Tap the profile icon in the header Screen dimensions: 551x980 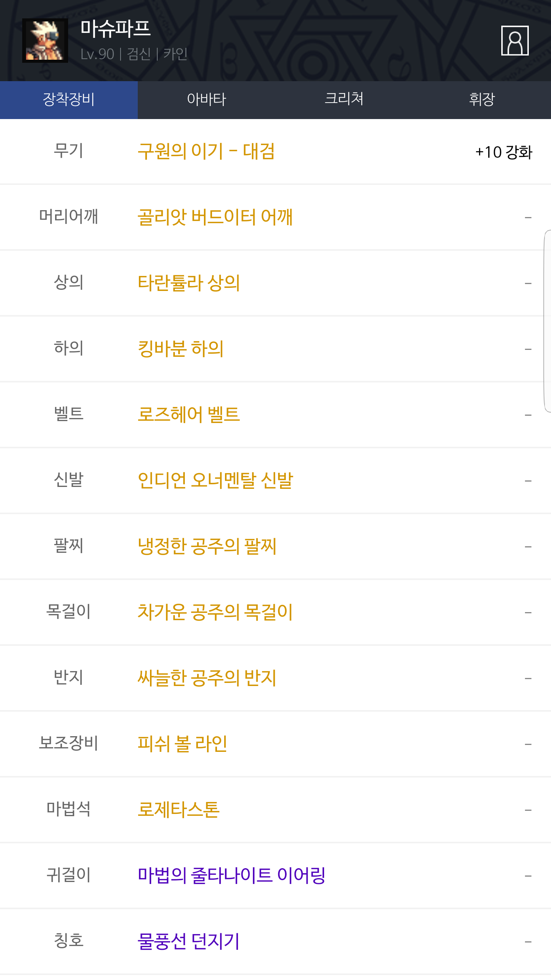[515, 41]
